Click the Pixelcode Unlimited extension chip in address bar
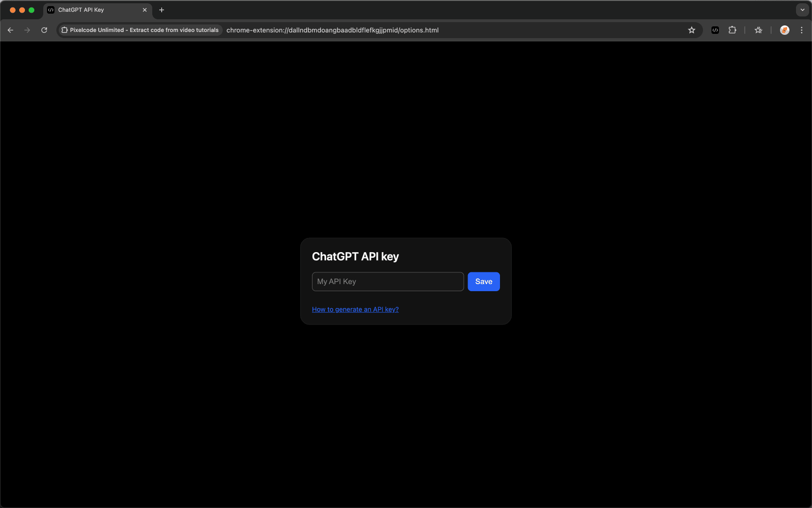This screenshot has width=812, height=508. click(x=140, y=30)
